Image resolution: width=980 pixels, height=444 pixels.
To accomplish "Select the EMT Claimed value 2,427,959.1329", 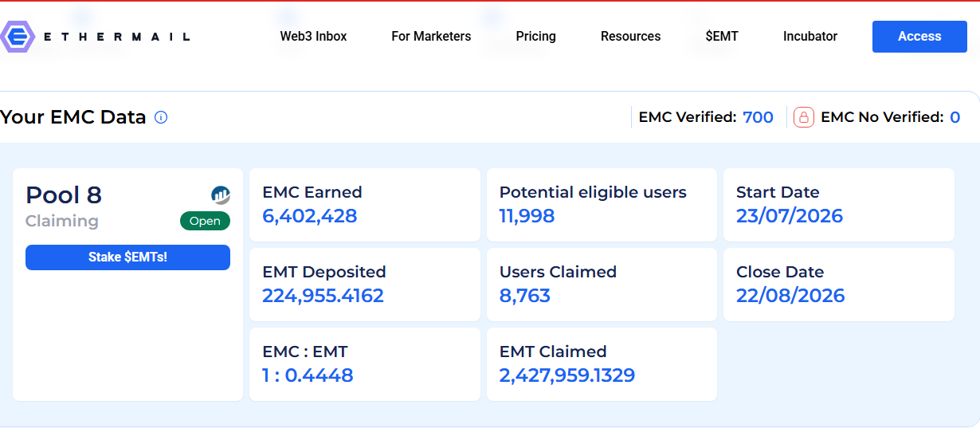I will [x=567, y=375].
